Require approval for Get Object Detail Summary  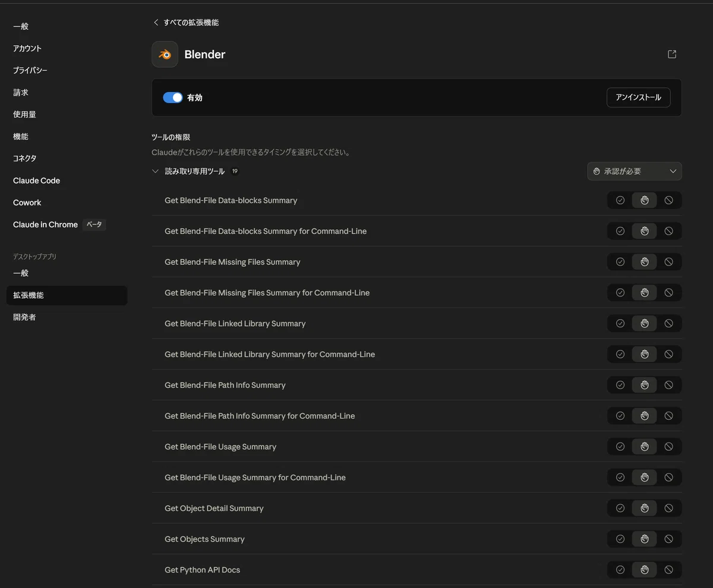pyautogui.click(x=645, y=508)
